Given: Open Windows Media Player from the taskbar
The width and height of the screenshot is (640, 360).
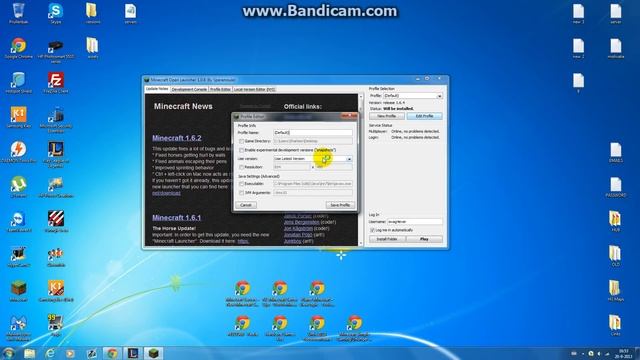Looking at the screenshot, I should 70,353.
